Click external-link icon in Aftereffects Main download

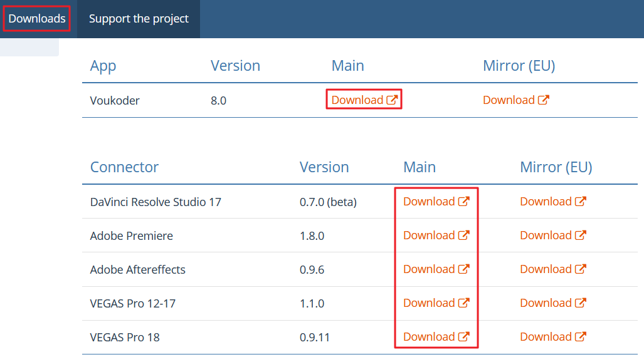point(463,269)
